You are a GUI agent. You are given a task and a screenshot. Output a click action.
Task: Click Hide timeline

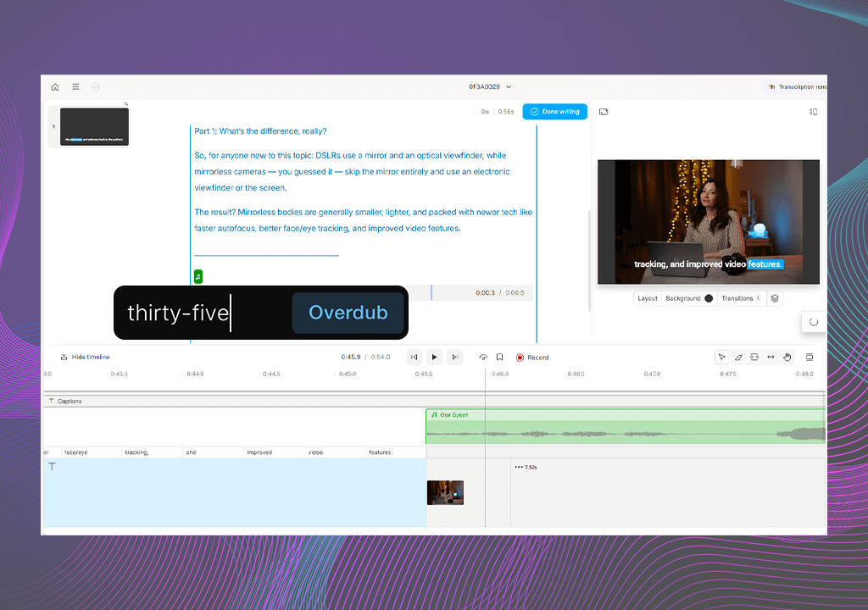86,357
